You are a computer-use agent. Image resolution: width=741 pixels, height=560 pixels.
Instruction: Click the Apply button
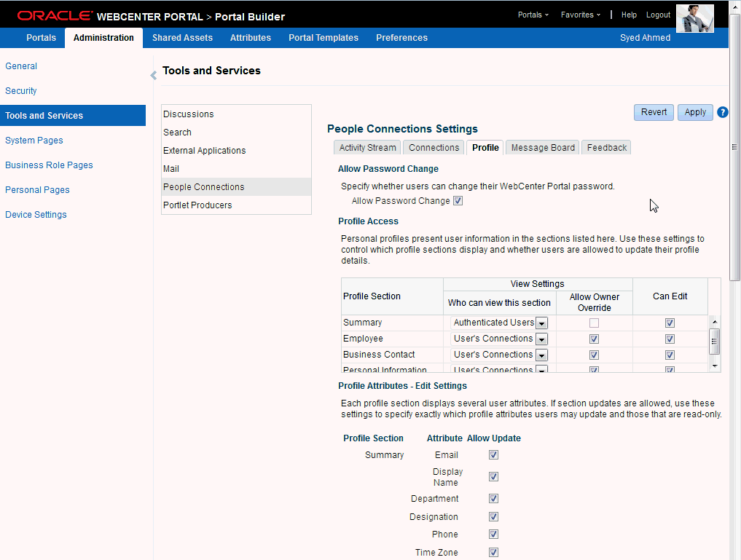pos(694,112)
